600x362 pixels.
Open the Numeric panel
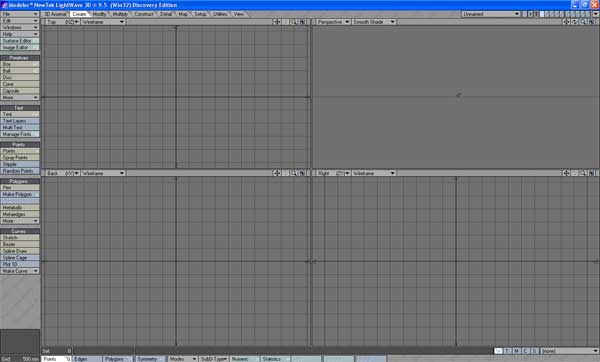click(x=245, y=359)
